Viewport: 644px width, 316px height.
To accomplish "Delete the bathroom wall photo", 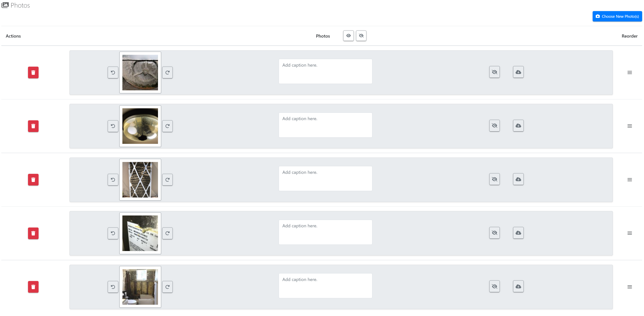I will [x=33, y=287].
